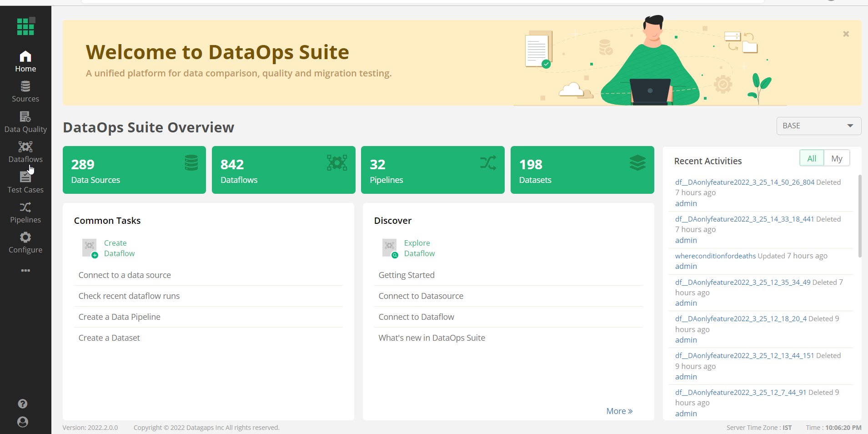
Task: Open the Connect to a data source link
Action: pos(124,275)
